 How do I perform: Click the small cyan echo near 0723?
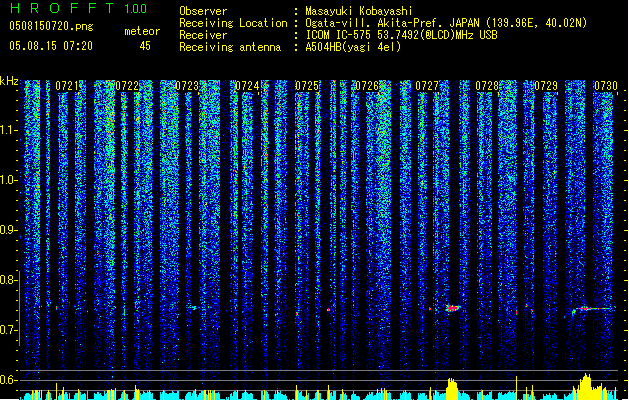(x=195, y=308)
